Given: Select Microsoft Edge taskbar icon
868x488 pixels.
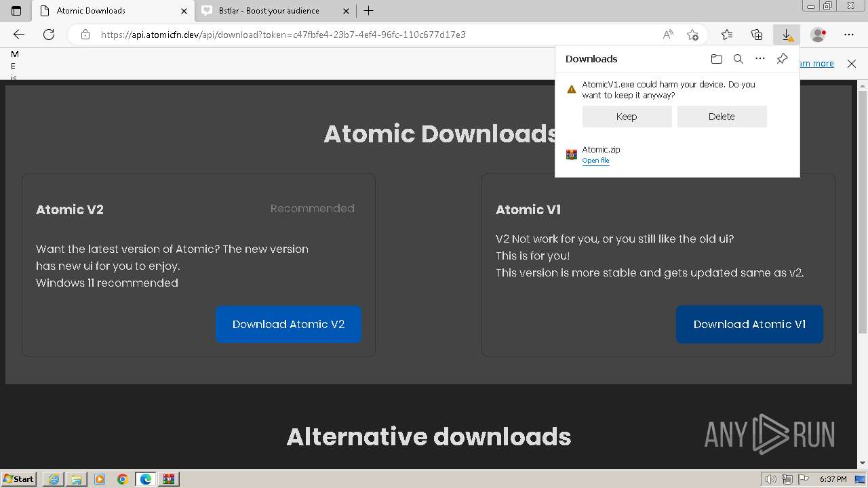Looking at the screenshot, I should (146, 479).
